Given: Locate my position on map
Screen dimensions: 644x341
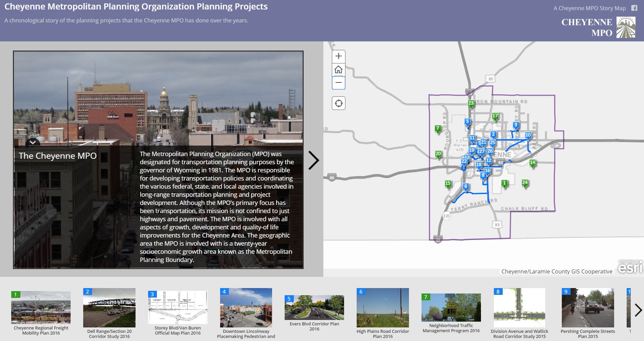Looking at the screenshot, I should click(338, 103).
